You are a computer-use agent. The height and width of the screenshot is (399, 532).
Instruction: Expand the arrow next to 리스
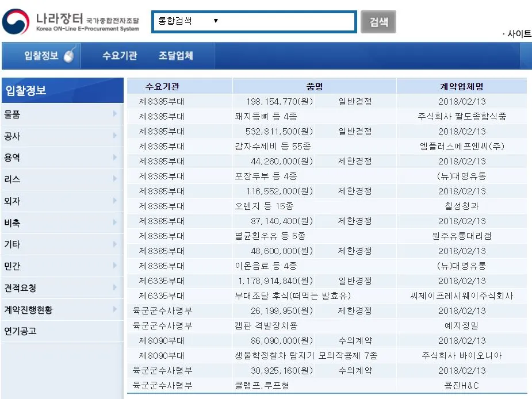(x=114, y=178)
